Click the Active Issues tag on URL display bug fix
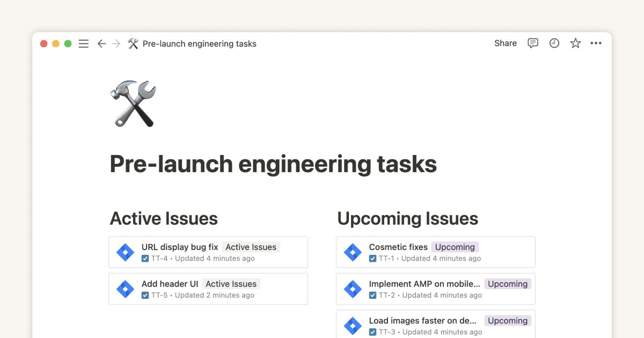This screenshot has height=338, width=644. [x=251, y=247]
